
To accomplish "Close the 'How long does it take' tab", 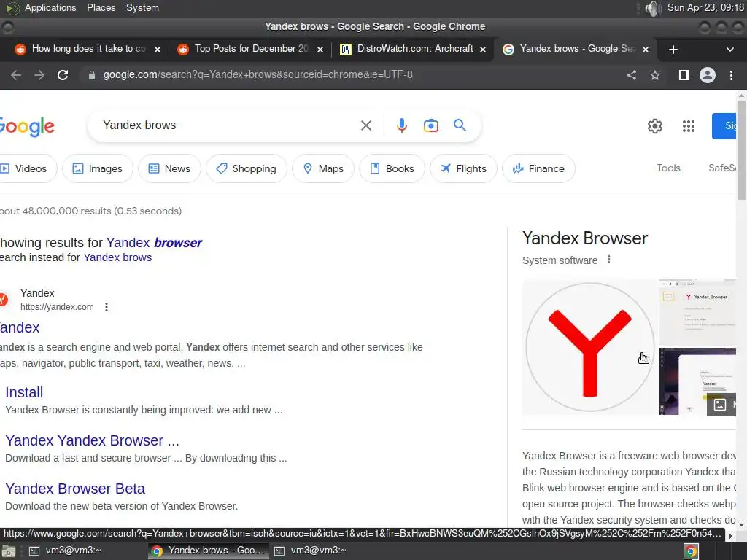I will tap(158, 50).
